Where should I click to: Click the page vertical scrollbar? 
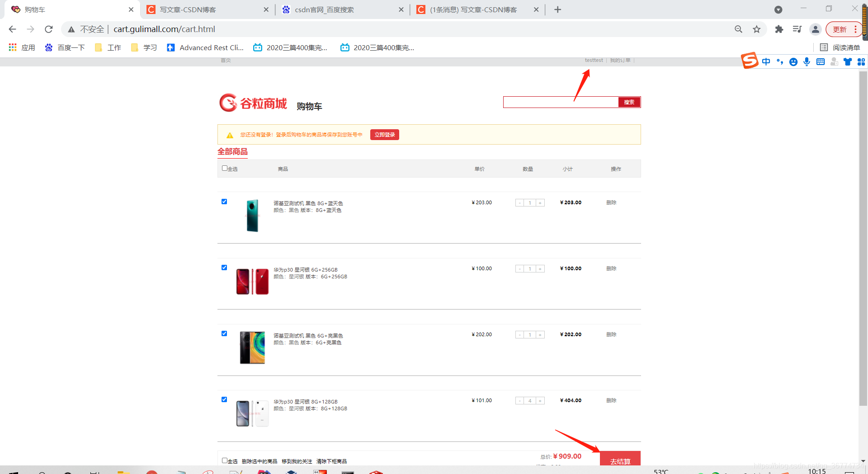[863, 239]
